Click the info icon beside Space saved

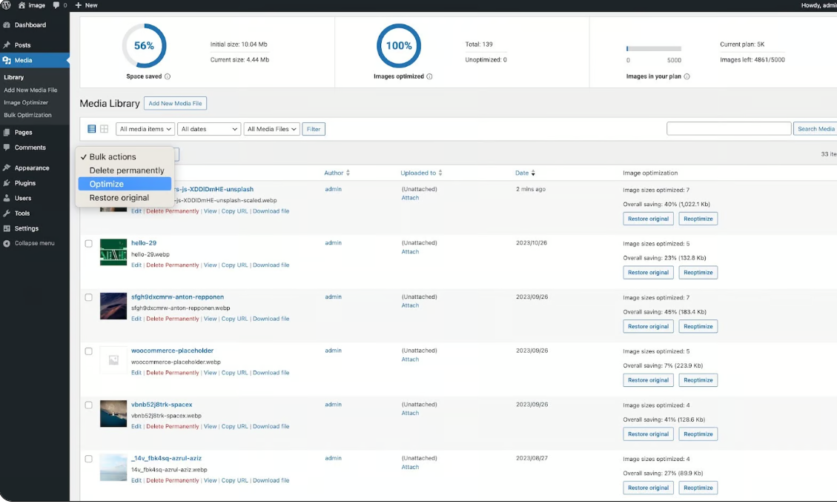(x=168, y=76)
